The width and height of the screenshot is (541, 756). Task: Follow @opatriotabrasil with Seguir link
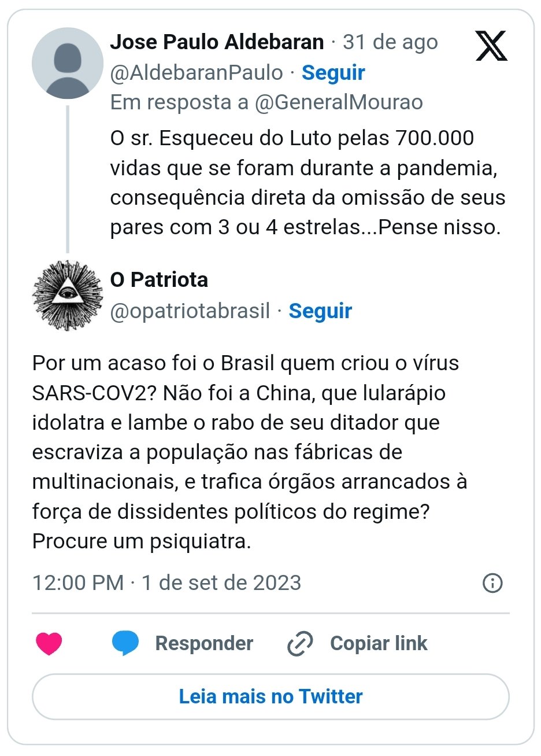pyautogui.click(x=320, y=311)
